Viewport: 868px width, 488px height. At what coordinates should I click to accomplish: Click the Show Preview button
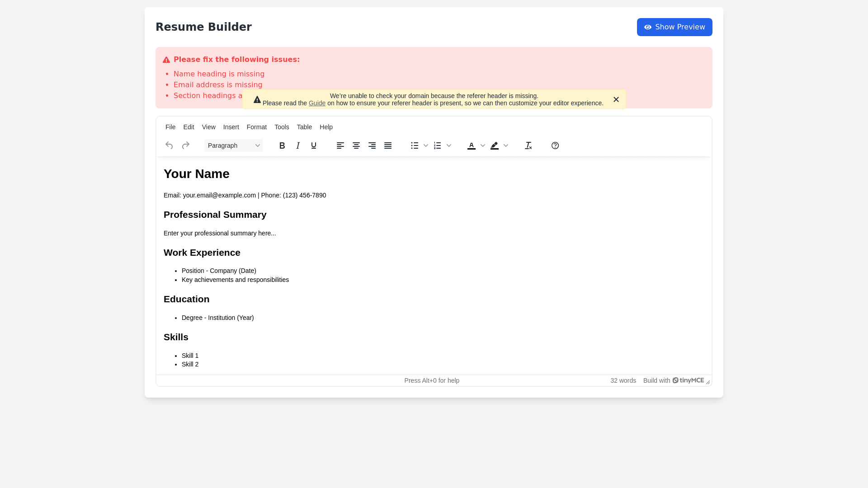click(x=675, y=27)
